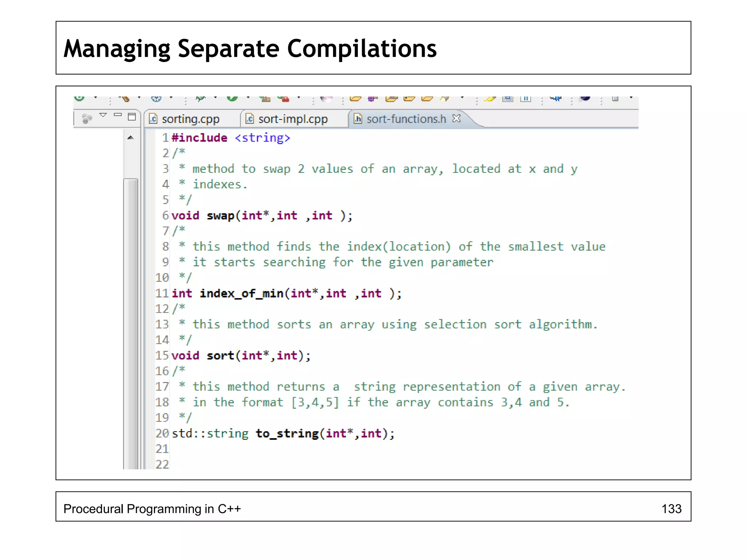Maximize the side view panel
The height and width of the screenshot is (560, 747).
[132, 117]
